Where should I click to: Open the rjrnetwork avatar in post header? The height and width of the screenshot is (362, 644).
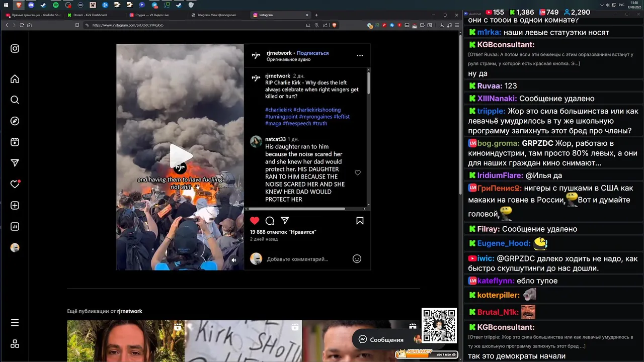tap(256, 56)
